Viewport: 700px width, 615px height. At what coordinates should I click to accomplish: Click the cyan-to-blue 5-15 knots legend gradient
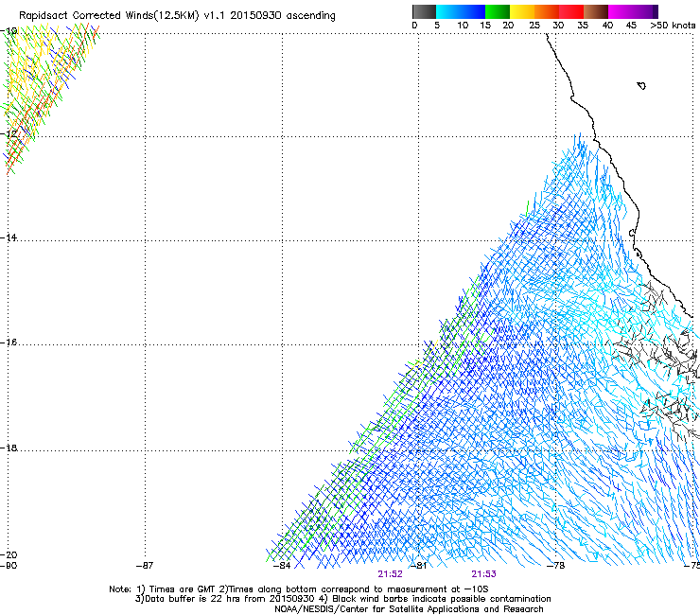461,11
